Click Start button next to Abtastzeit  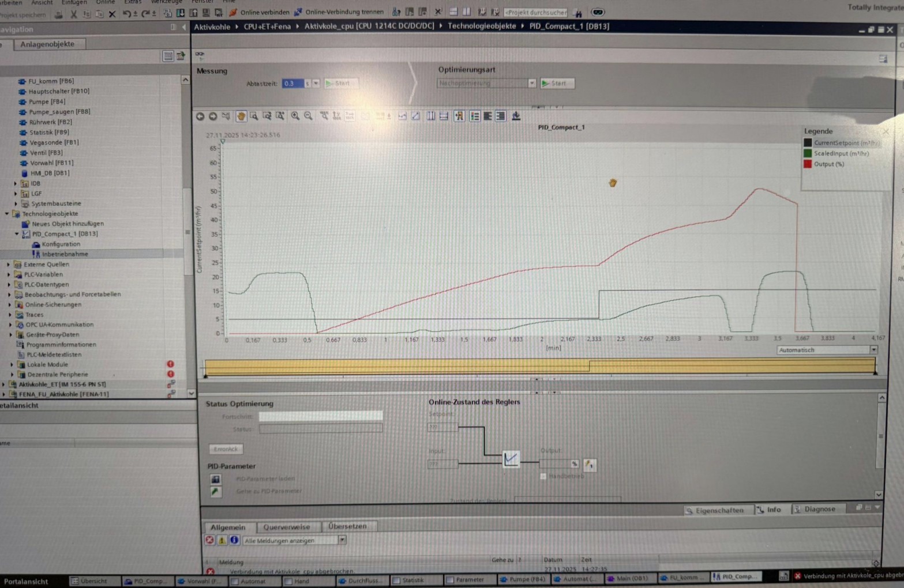point(340,84)
